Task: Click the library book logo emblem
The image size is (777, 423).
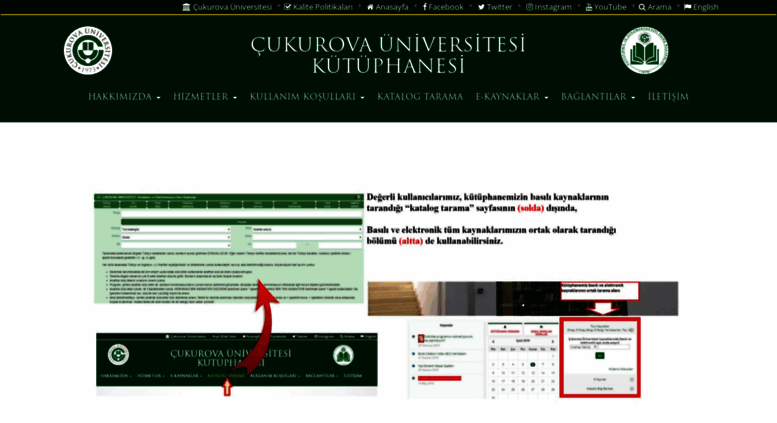Action: (x=645, y=51)
